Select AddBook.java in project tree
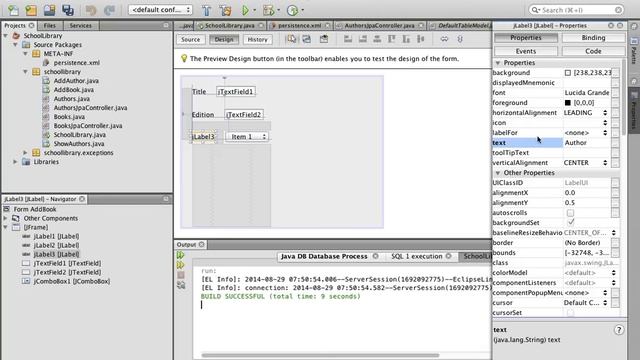The height and width of the screenshot is (360, 640). click(x=73, y=90)
